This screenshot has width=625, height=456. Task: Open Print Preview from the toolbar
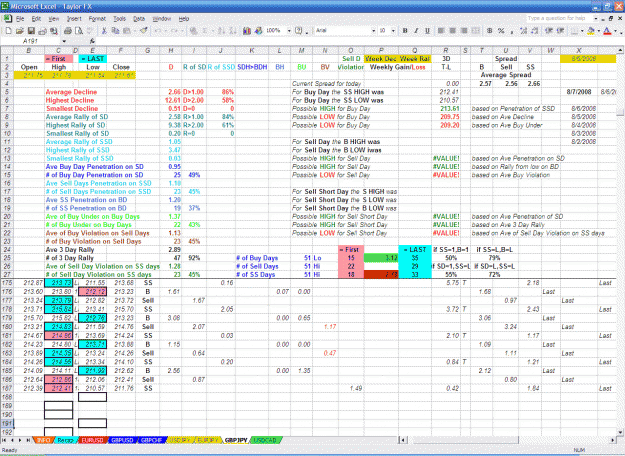click(79, 31)
